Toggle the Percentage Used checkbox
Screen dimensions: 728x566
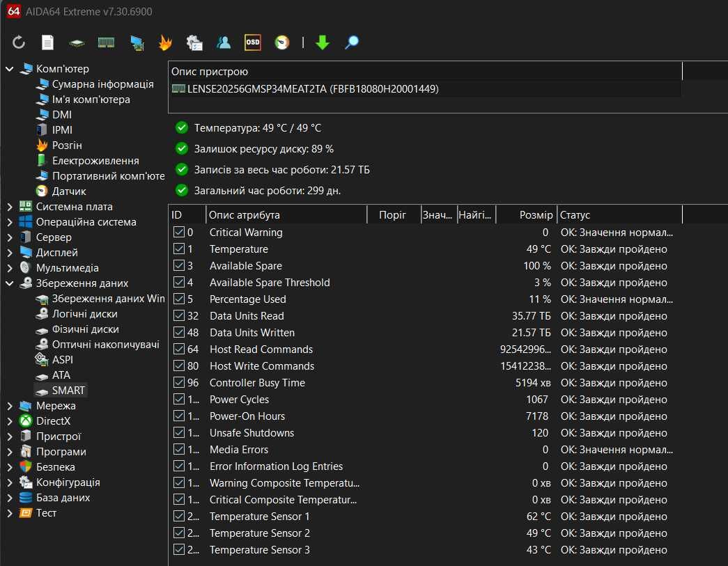179,299
